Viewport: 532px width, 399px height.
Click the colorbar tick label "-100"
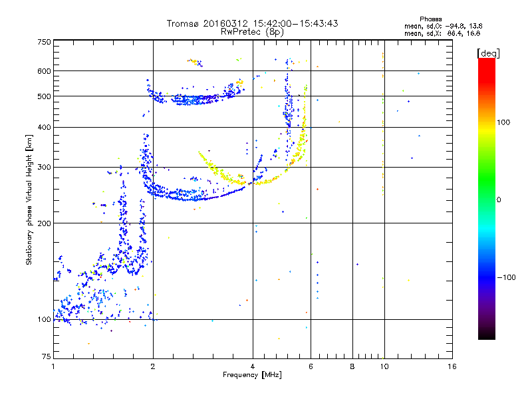click(x=506, y=277)
